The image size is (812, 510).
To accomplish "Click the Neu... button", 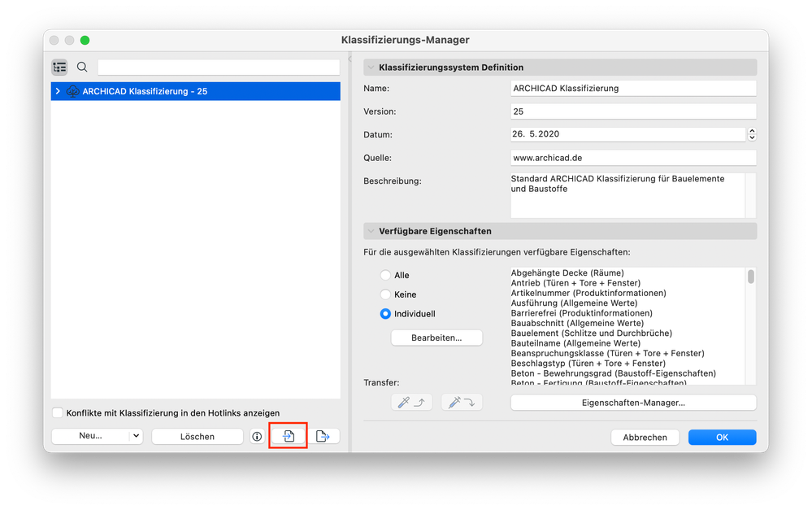I will pyautogui.click(x=90, y=436).
